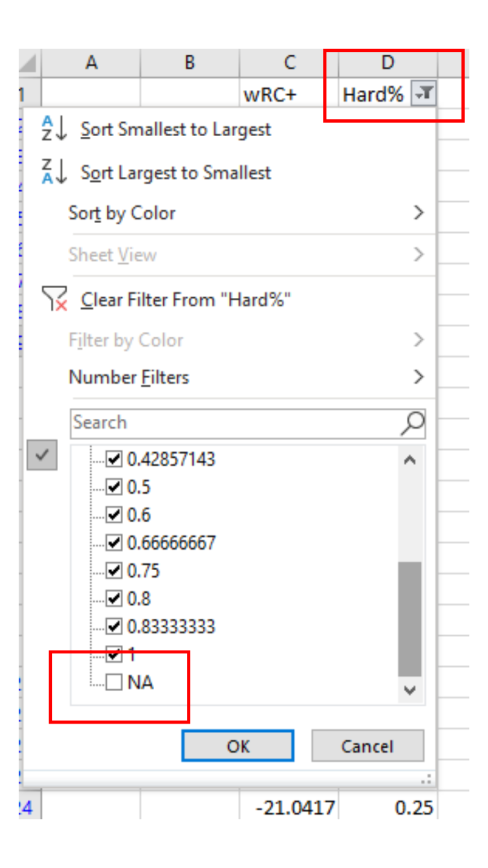
Task: Click the scroll-down arrow of the value list
Action: [410, 691]
